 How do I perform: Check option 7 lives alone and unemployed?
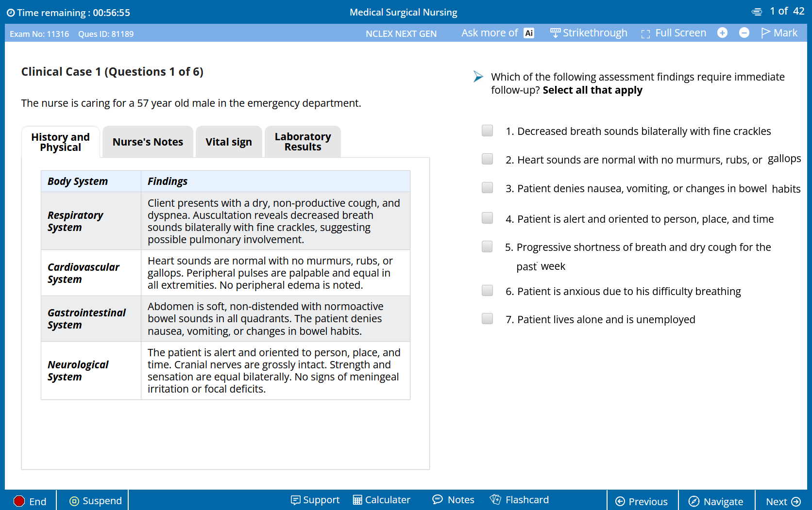click(487, 318)
